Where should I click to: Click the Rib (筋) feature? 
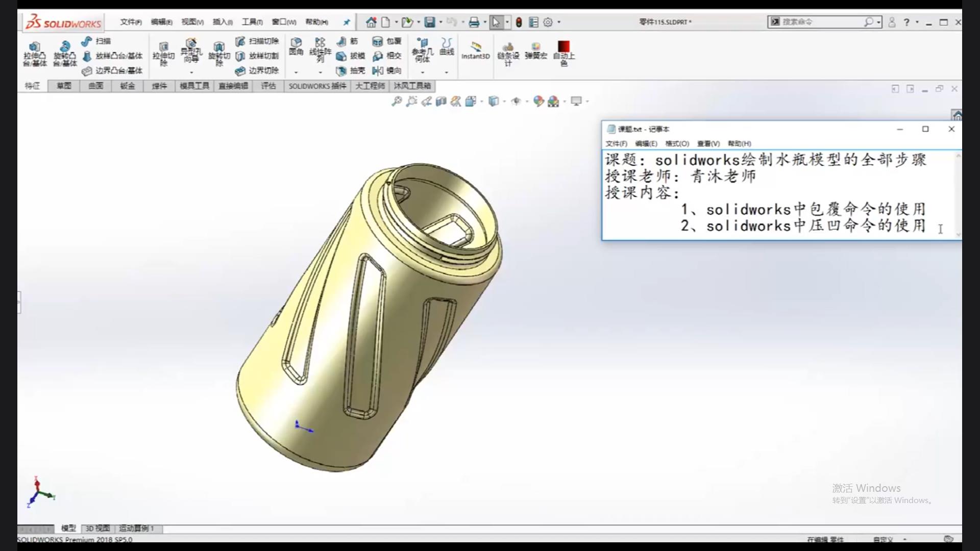click(348, 41)
